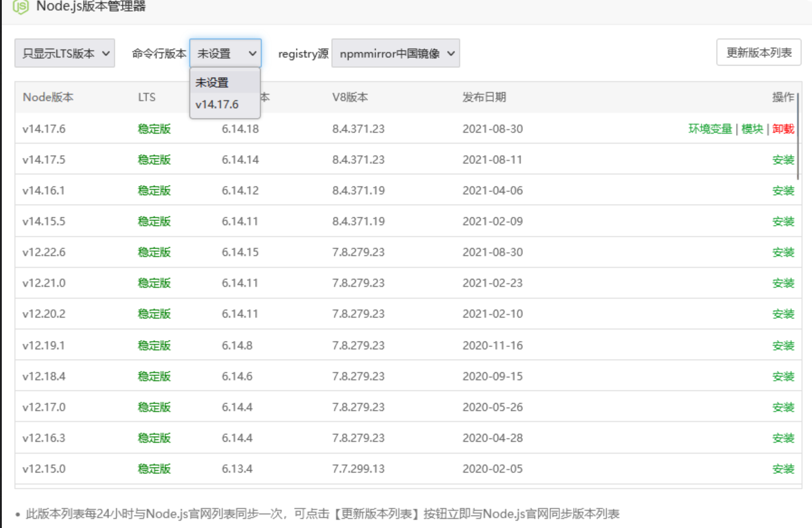
Task: Choose 未设置 option in the open dropdown list
Action: pyautogui.click(x=225, y=82)
